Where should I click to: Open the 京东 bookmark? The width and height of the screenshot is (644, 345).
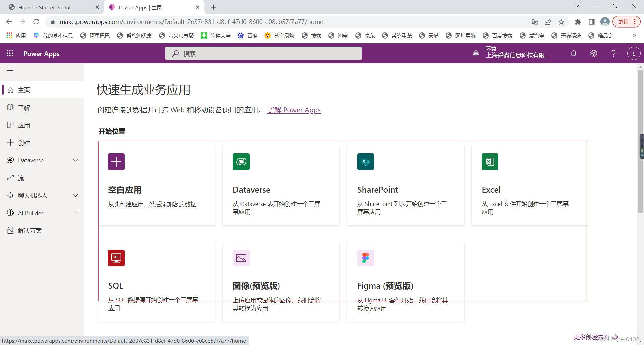tap(365, 36)
